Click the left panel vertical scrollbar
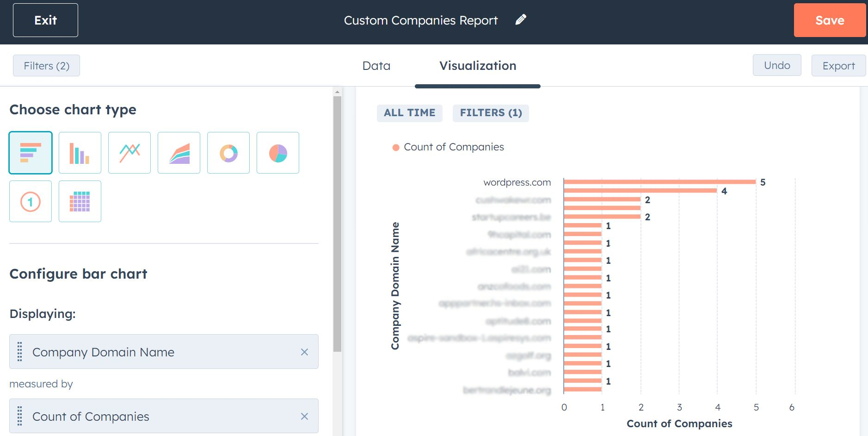Viewport: 868px width, 436px height. pyautogui.click(x=337, y=222)
